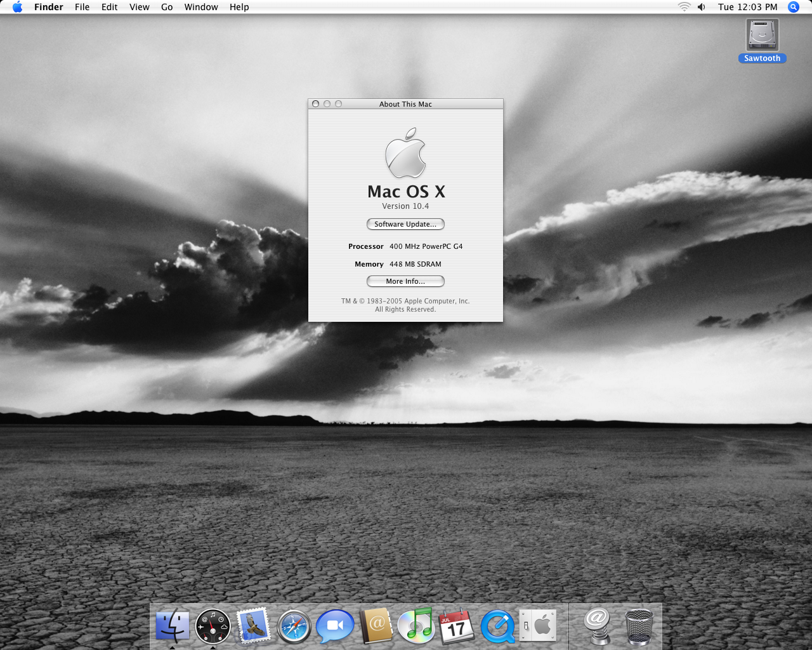Image resolution: width=812 pixels, height=650 pixels.
Task: Open the View menu
Action: 140,7
